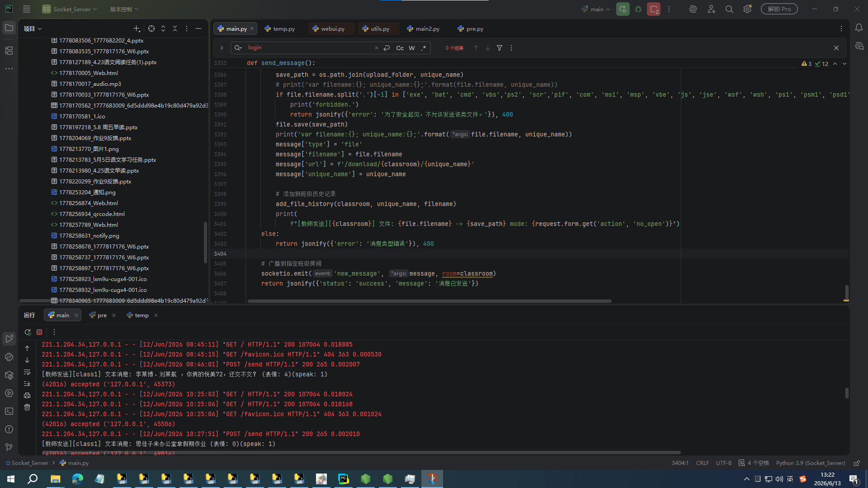Click the Unlock Pro button
Screen dimensions: 868x488
click(779, 9)
